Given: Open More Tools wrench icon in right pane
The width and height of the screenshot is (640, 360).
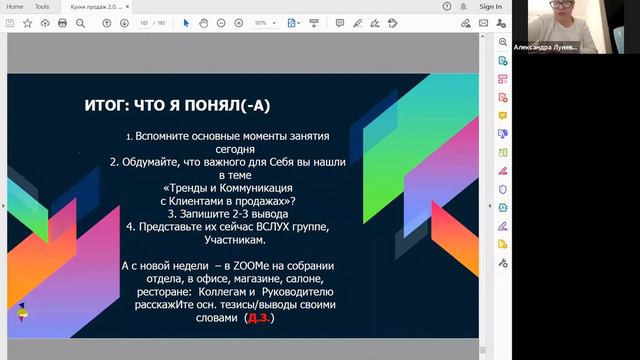Looking at the screenshot, I should pos(503,263).
